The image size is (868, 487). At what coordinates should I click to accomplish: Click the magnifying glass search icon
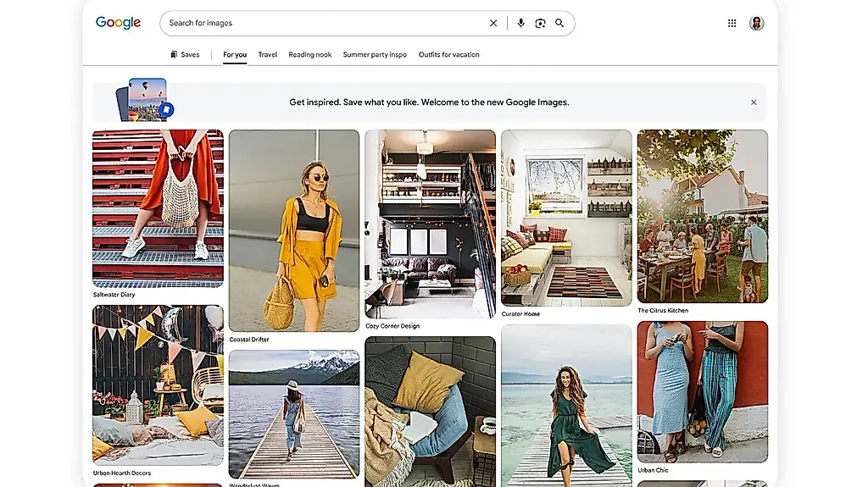click(559, 23)
